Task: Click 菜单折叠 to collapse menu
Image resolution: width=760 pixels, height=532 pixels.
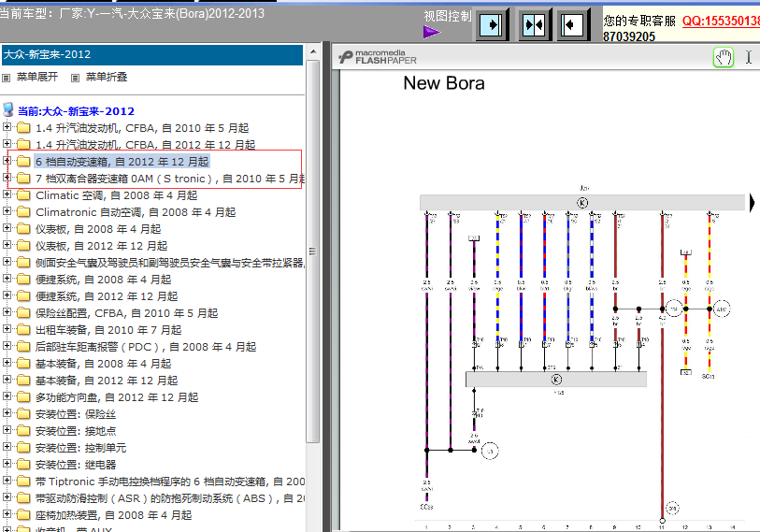Action: (107, 77)
